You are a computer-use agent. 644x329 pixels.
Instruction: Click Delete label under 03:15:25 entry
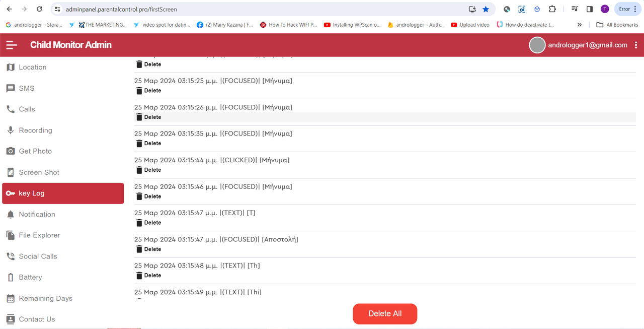[x=152, y=91]
